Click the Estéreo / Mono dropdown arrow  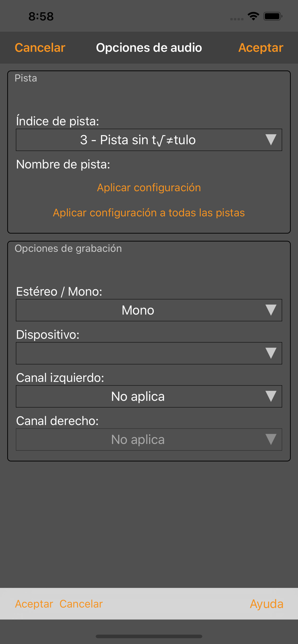pos(271,310)
